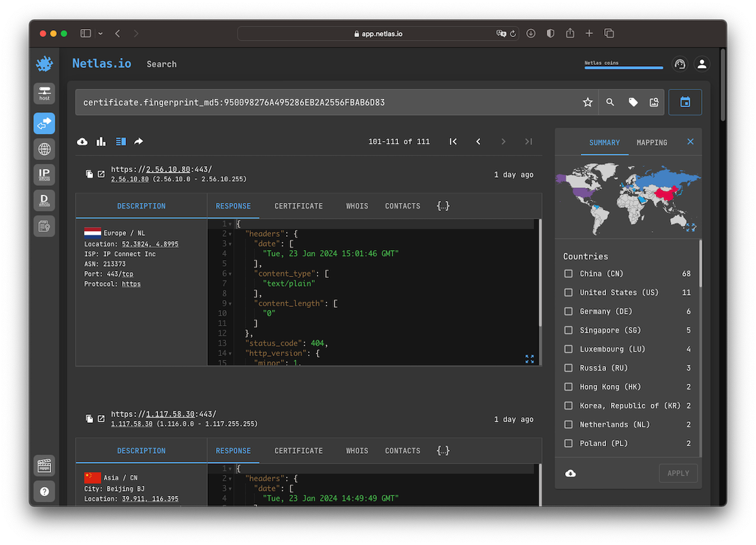Click the tag icon in the search bar

pos(633,102)
